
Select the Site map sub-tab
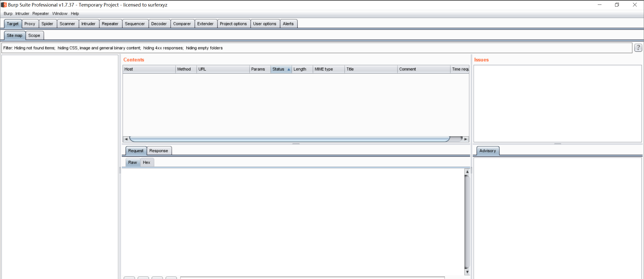[x=15, y=36]
